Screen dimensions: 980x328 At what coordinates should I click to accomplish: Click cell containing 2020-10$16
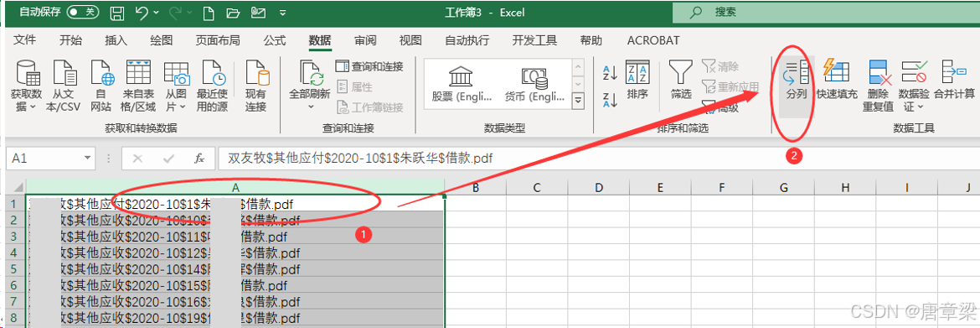click(235, 302)
